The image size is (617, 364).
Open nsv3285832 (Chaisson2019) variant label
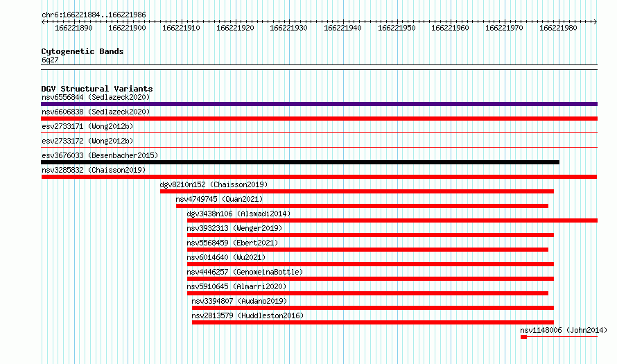(94, 170)
